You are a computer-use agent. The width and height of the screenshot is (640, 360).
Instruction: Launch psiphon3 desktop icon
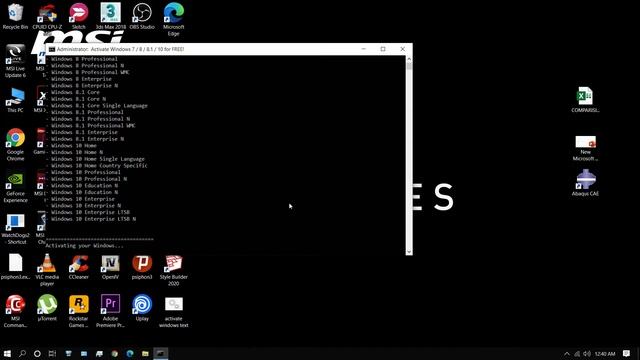pos(142,267)
